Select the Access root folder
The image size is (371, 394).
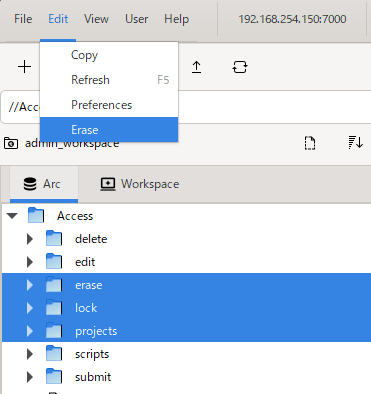tap(186, 216)
